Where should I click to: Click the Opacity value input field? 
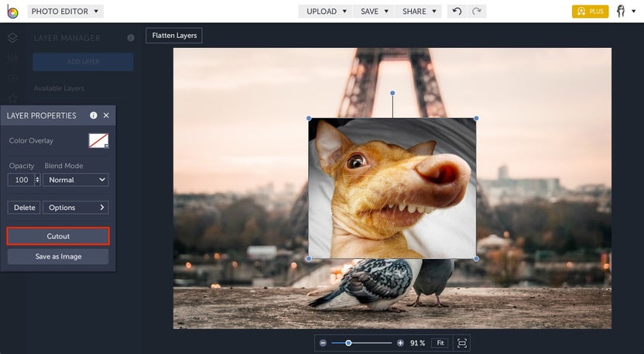(21, 180)
